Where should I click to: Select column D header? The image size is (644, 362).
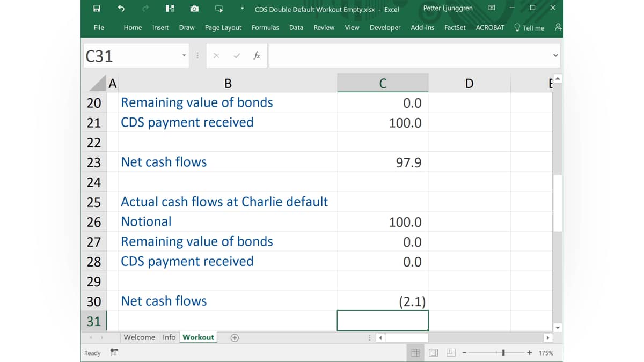click(469, 83)
